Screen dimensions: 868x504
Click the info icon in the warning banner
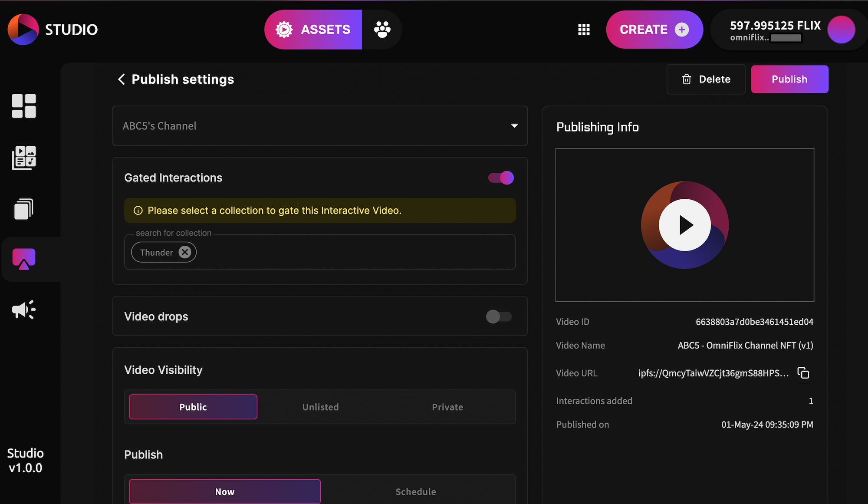click(x=138, y=211)
